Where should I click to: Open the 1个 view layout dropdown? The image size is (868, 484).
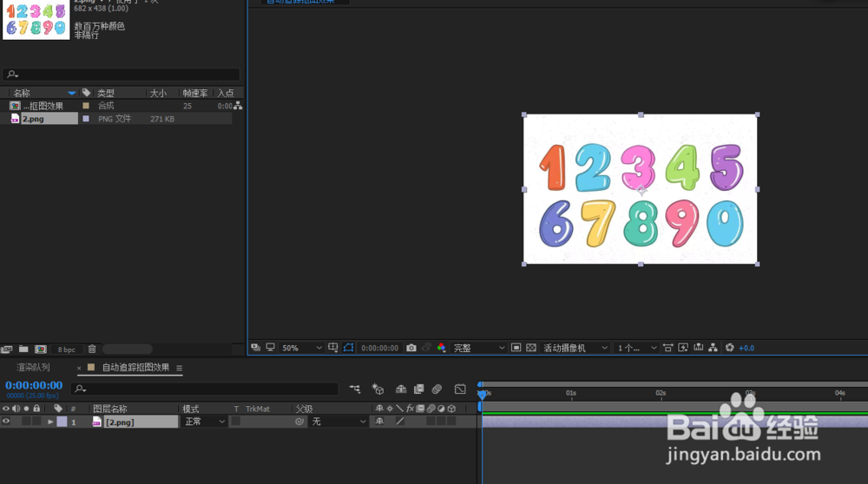tap(637, 348)
